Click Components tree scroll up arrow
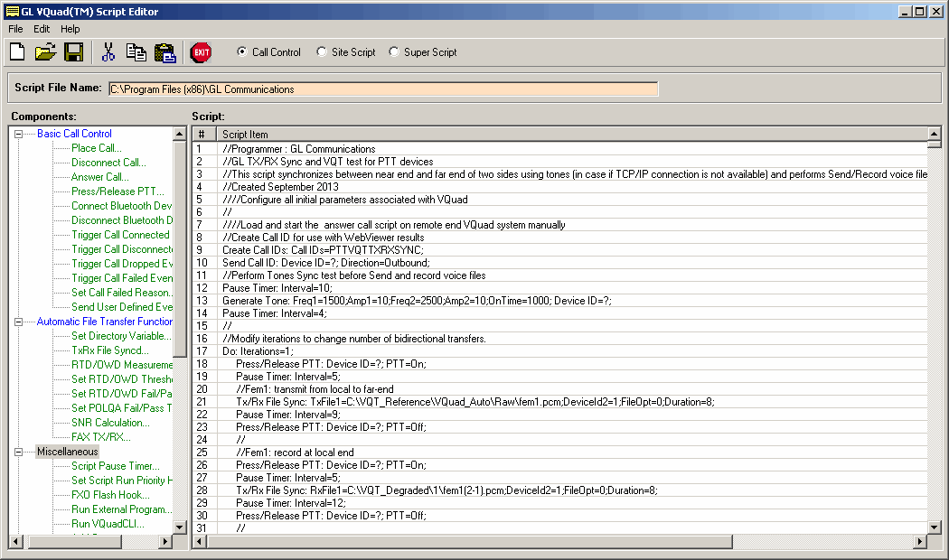This screenshot has width=949, height=560. click(179, 134)
